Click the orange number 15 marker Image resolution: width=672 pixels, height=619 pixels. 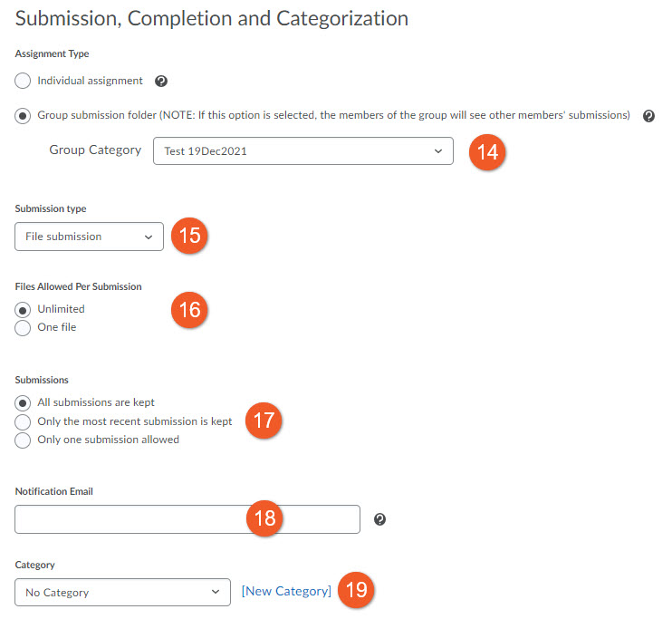point(189,236)
